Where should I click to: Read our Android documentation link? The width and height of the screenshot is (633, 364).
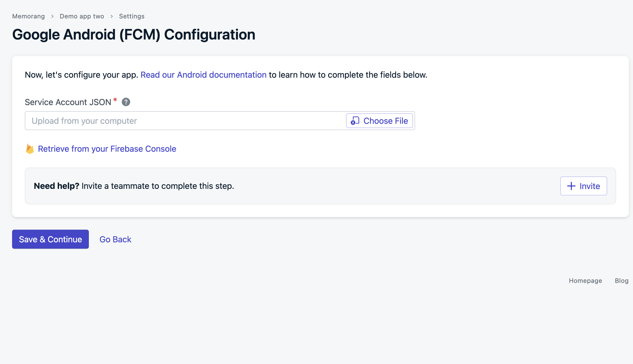[203, 75]
